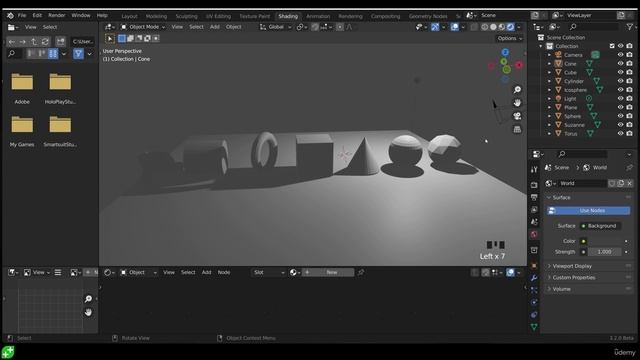Open the Modifiers wrench properties tab
Screen dimensions: 640x360
(534, 278)
